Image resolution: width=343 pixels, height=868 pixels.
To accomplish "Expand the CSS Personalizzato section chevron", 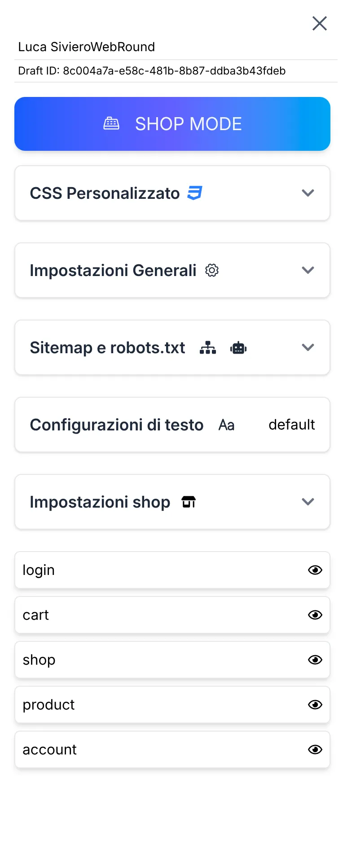I will [x=308, y=193].
